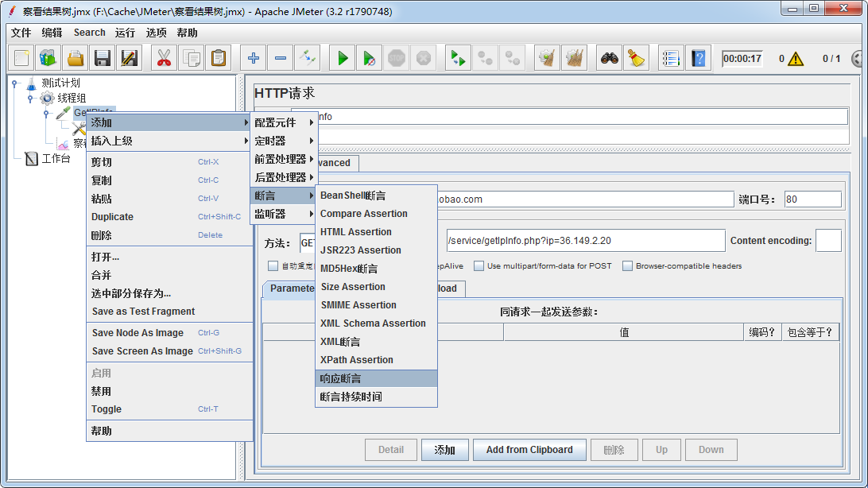Click the Stop sign toolbar icon
This screenshot has height=488, width=868.
pos(397,58)
